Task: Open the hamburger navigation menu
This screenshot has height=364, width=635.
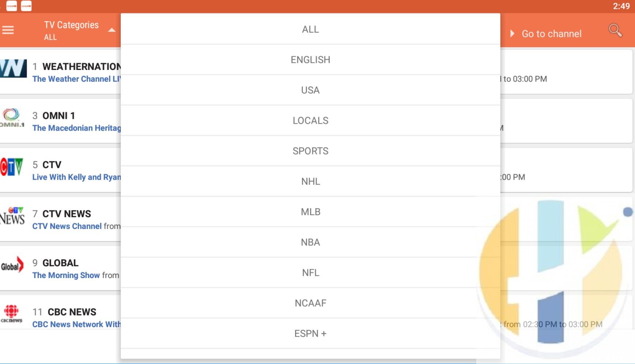Action: 8,30
